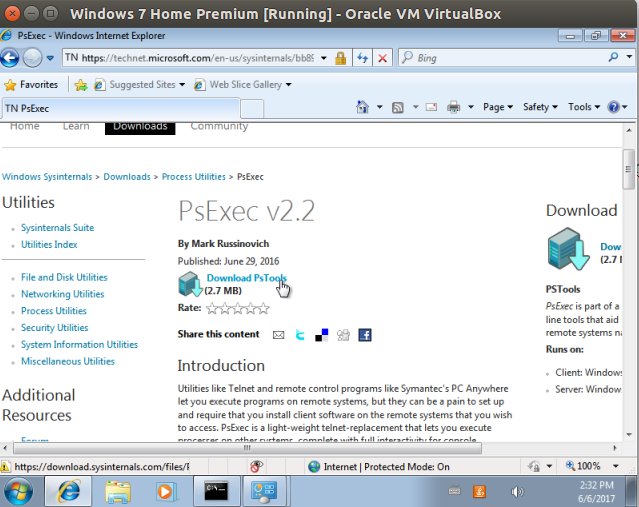The height and width of the screenshot is (507, 639).
Task: Open the Page menu
Action: click(x=498, y=107)
